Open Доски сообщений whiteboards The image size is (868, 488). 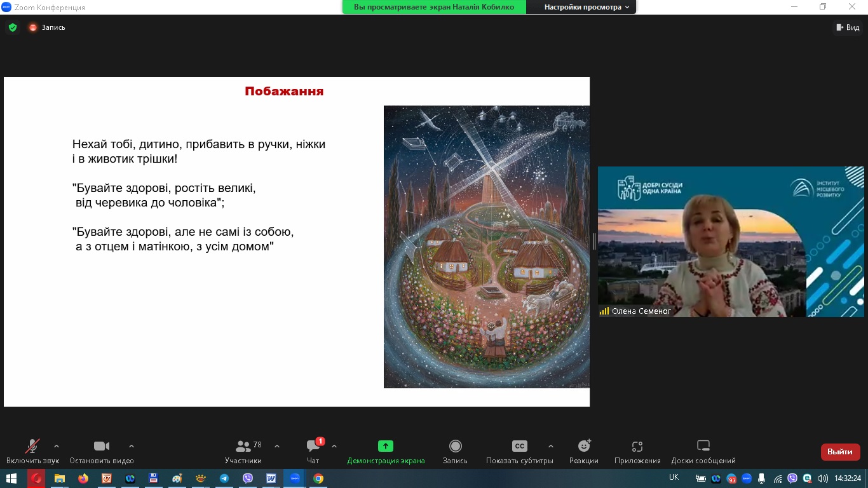703,447
